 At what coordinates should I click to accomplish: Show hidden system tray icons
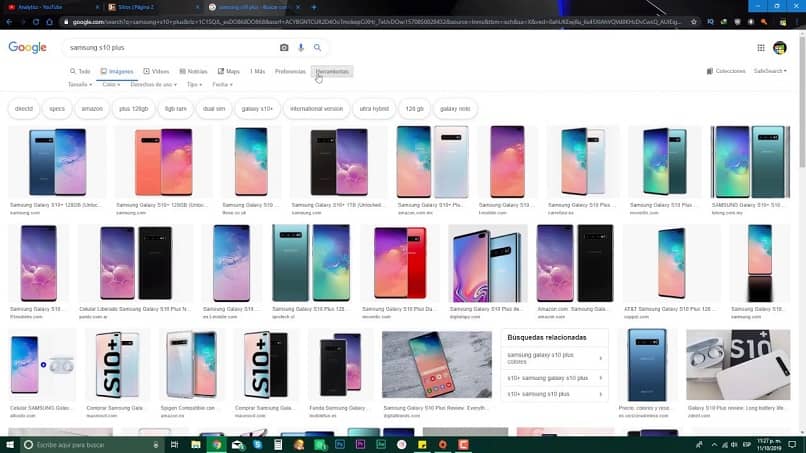714,445
